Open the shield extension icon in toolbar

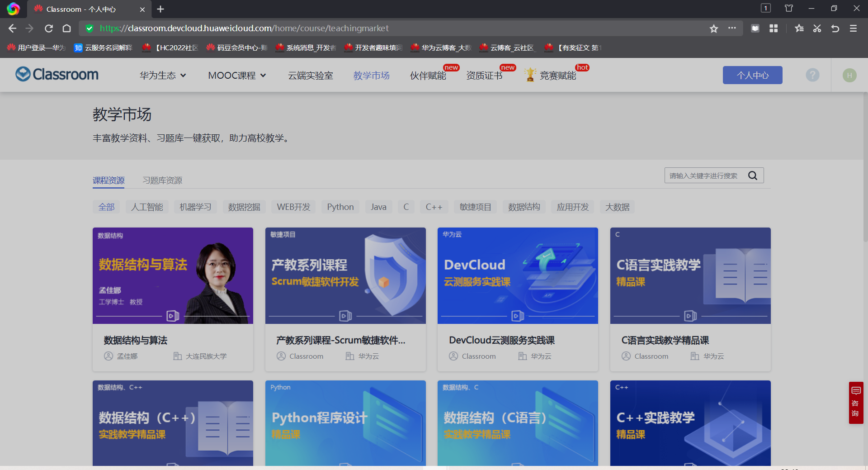point(755,28)
